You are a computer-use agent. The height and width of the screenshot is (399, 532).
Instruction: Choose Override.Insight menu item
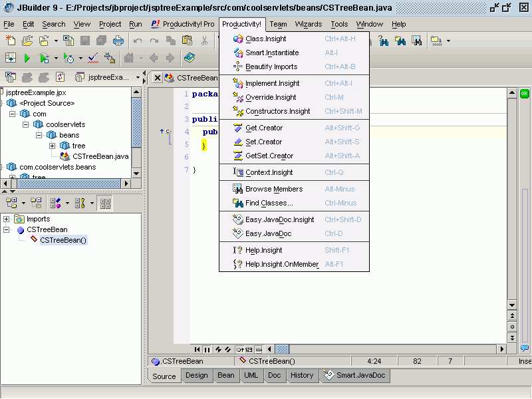[294, 97]
